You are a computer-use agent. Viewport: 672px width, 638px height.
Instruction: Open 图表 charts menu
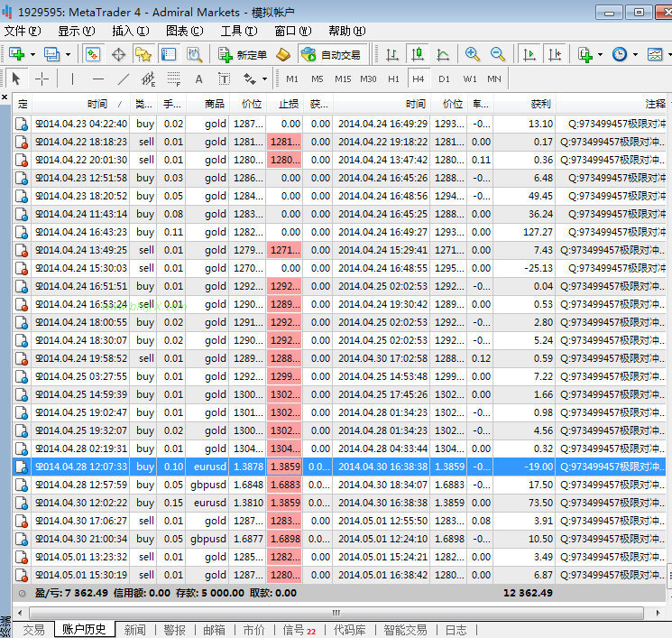coord(185,31)
